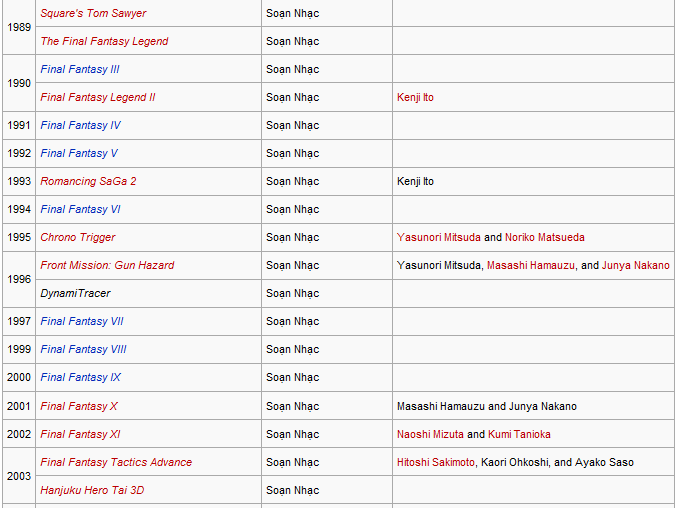The height and width of the screenshot is (508, 679).
Task: Open the Final Fantasy Tactics Advance link
Action: click(116, 462)
